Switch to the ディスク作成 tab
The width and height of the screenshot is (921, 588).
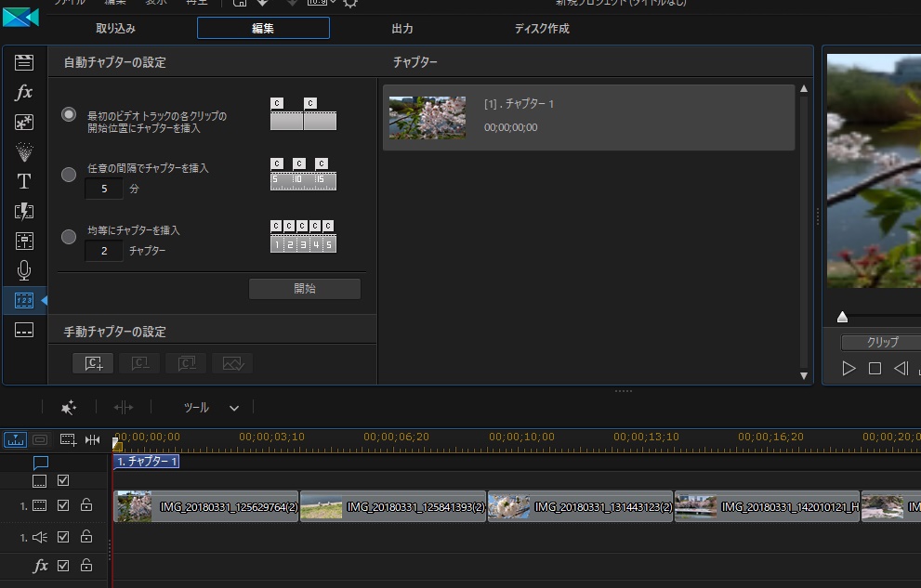pyautogui.click(x=542, y=29)
